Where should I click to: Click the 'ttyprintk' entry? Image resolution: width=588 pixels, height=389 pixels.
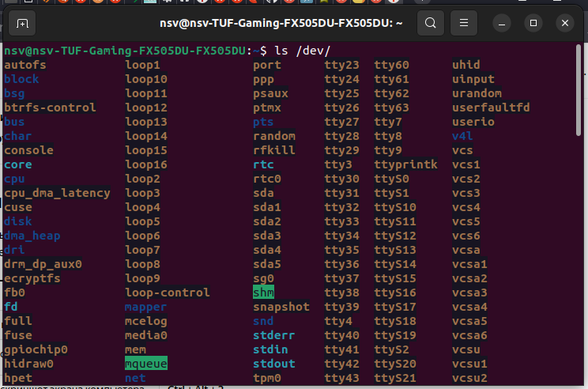click(405, 164)
